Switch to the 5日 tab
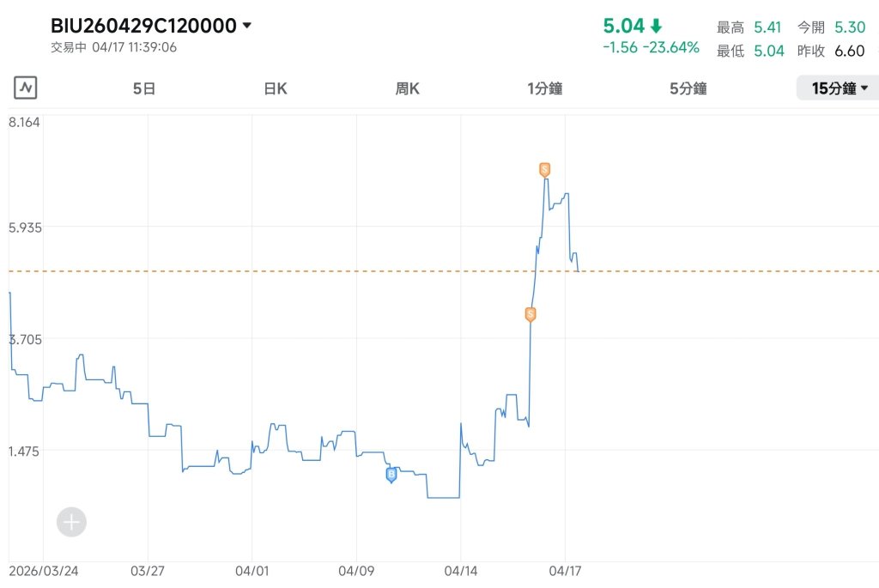 [x=144, y=88]
